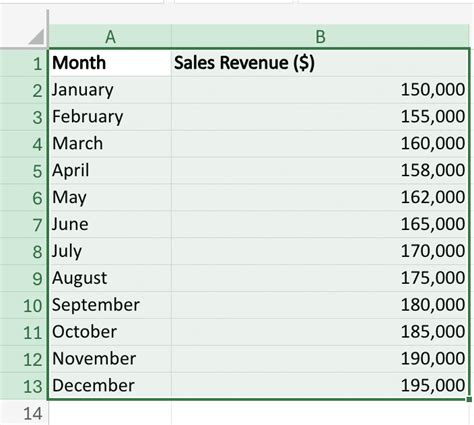Select the August cell
The image size is (474, 425).
coord(110,278)
